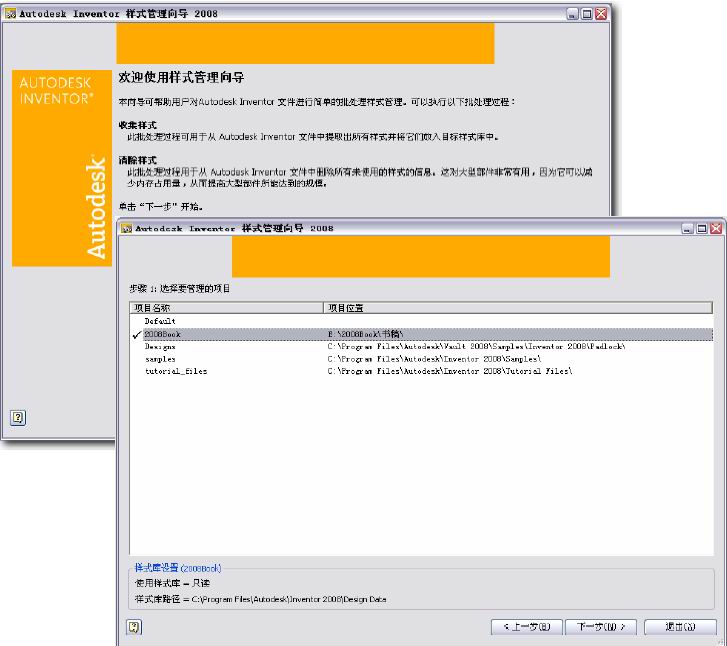Click the back window title bar app icon

11,14
